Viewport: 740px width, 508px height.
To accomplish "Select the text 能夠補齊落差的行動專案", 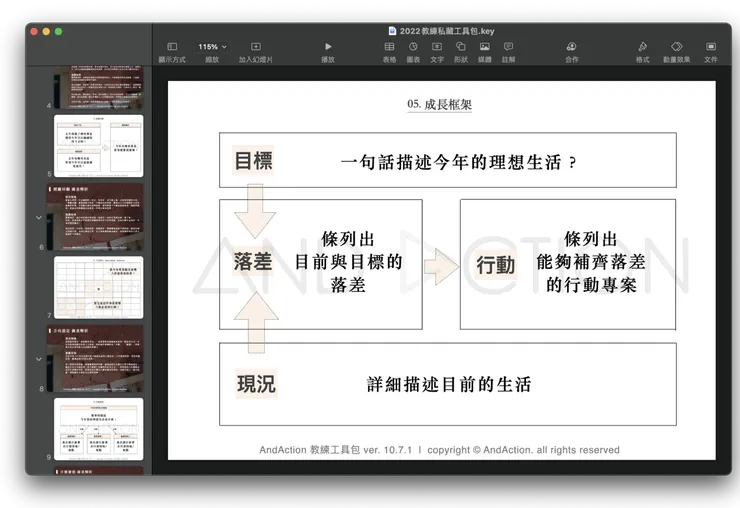I will pyautogui.click(x=591, y=273).
